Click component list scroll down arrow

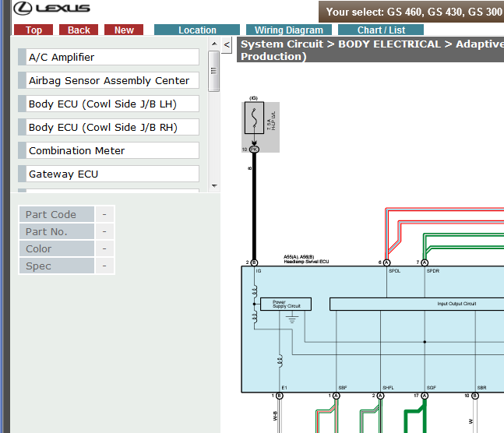pos(214,186)
